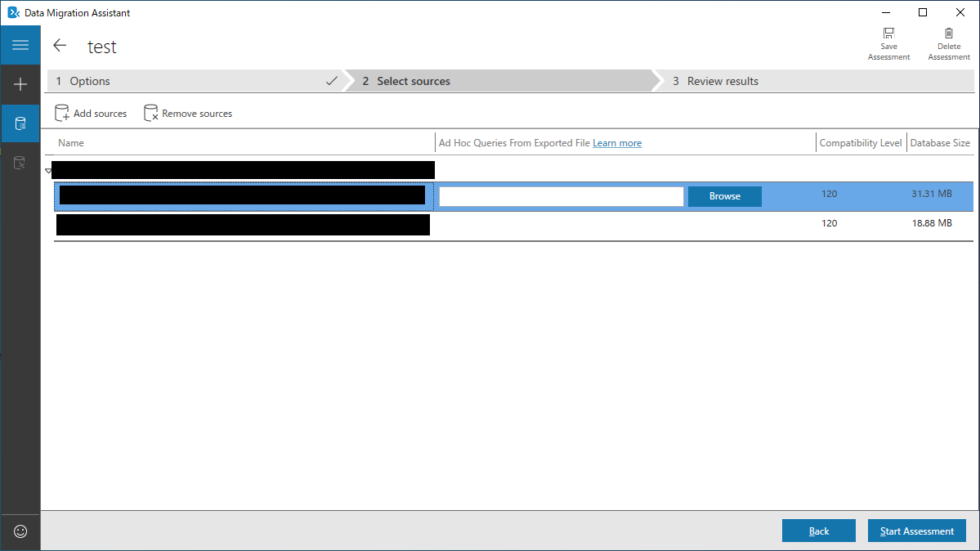
Task: Click the Browse button
Action: pos(724,196)
